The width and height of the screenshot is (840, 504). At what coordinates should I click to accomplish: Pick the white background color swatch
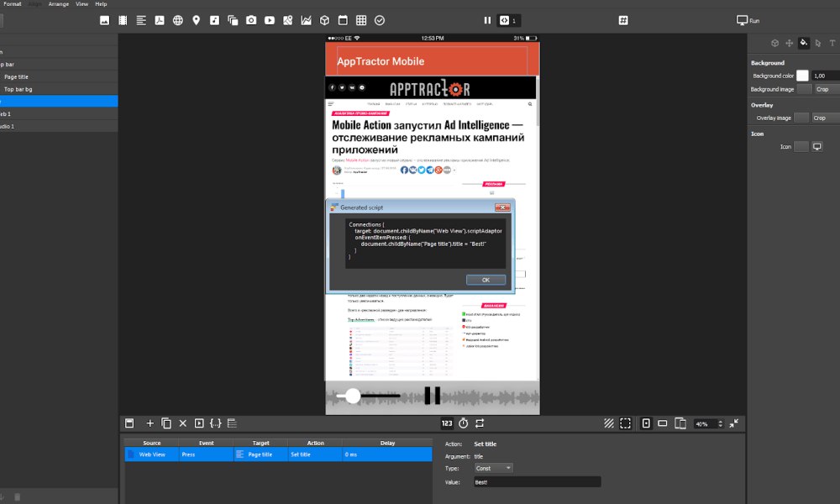coord(802,76)
